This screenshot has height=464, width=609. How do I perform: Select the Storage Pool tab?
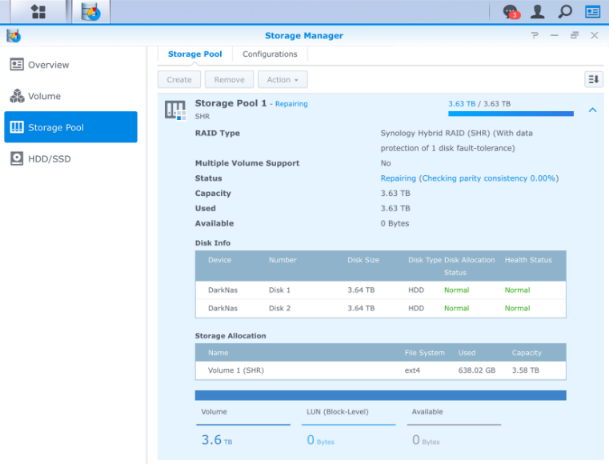[194, 54]
